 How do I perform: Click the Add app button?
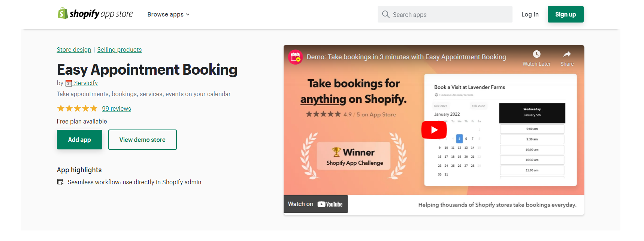79,140
